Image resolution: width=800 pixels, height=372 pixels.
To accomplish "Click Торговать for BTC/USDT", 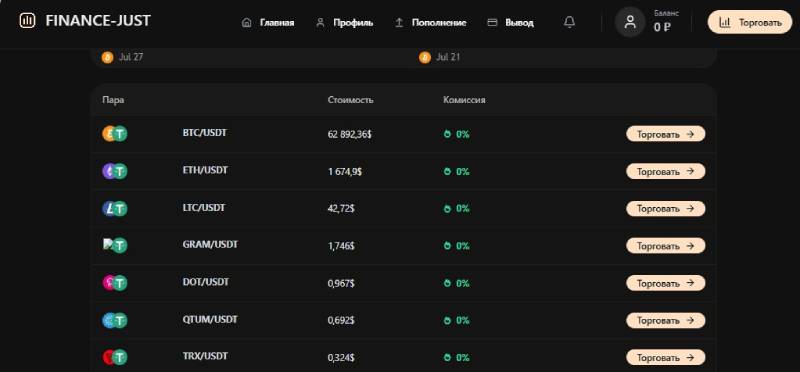I will [665, 134].
